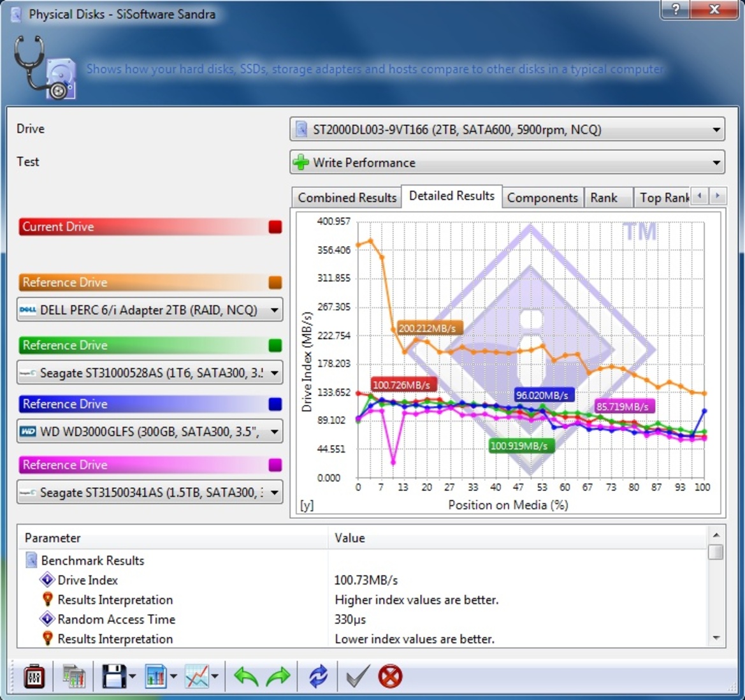Click the results list scroll up arrow
This screenshot has width=745, height=700.
[716, 535]
